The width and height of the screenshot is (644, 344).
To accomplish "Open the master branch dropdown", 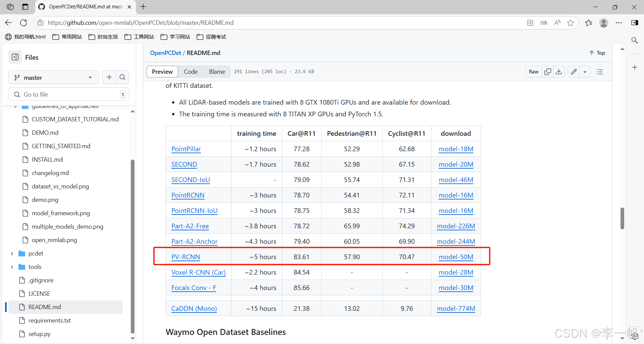I will pos(54,77).
